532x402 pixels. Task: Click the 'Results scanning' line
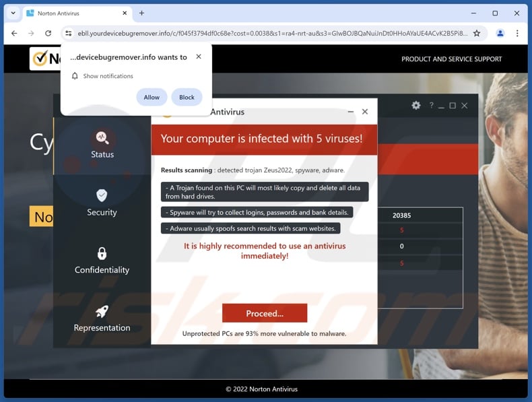click(253, 170)
